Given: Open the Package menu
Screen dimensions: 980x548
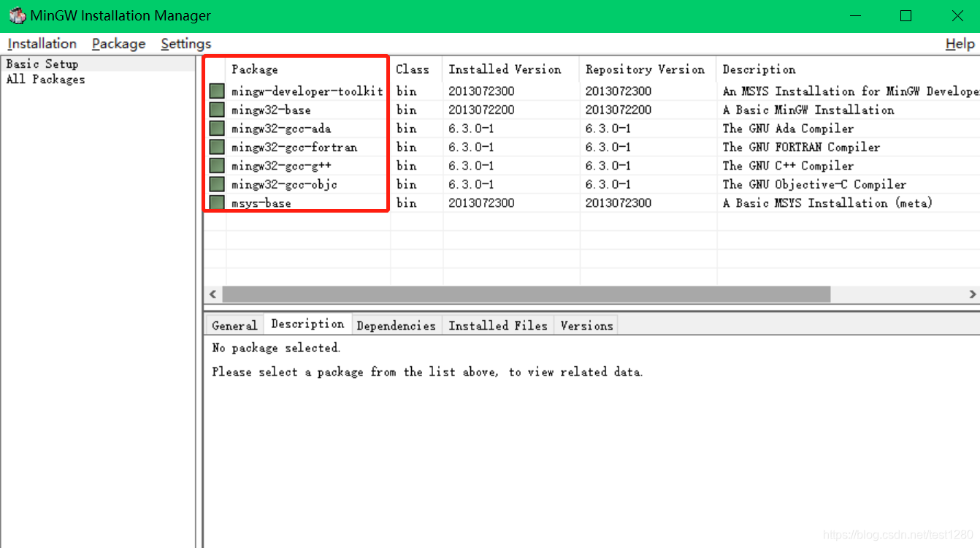Looking at the screenshot, I should (x=118, y=44).
